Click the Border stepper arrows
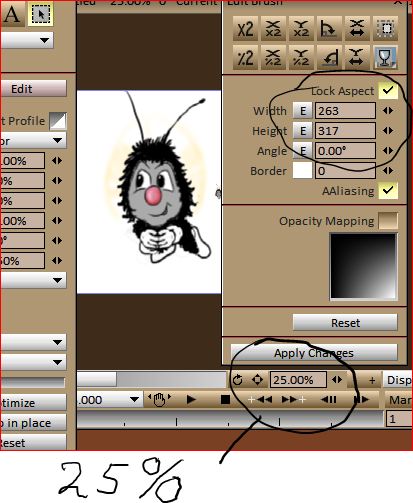The image size is (413, 503). tap(388, 171)
